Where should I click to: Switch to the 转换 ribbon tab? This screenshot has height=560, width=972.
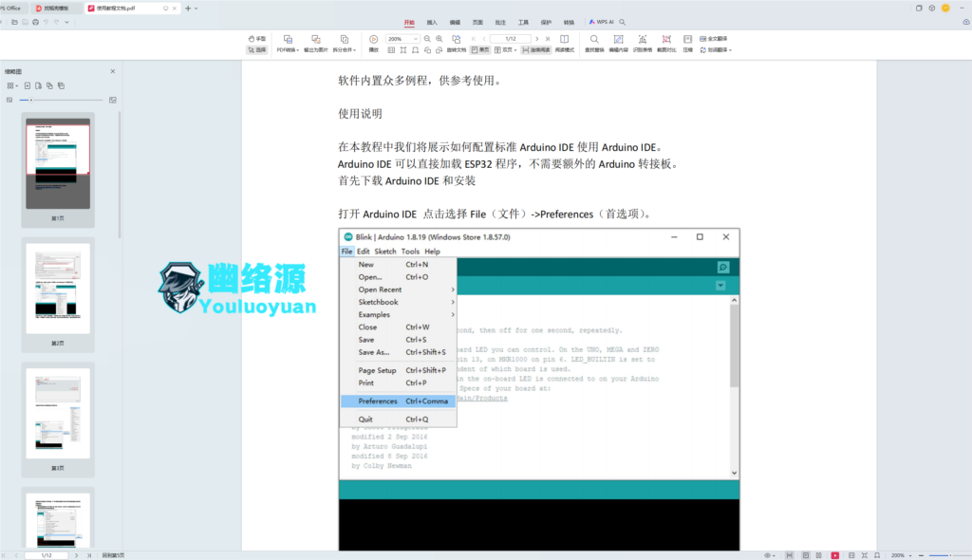click(570, 23)
